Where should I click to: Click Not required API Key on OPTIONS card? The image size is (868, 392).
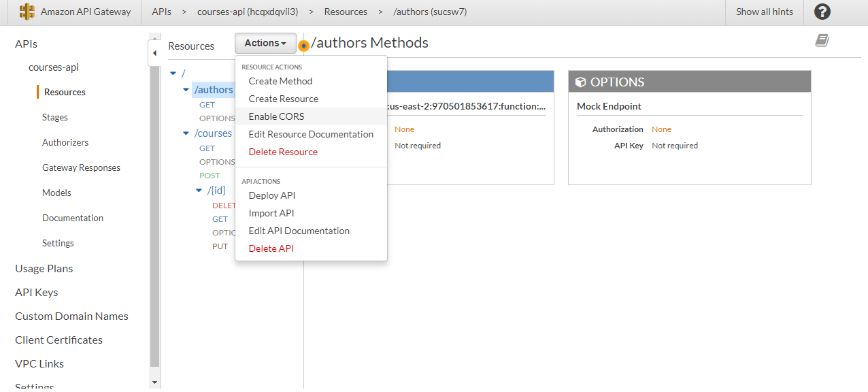pos(675,146)
